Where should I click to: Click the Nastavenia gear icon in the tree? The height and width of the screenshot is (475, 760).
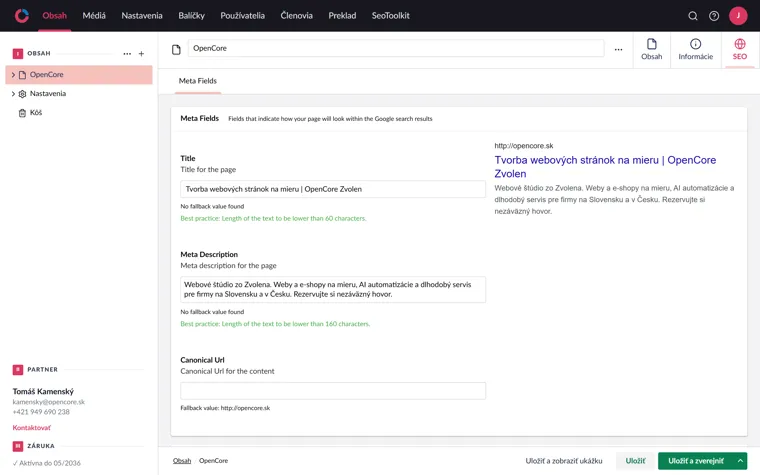(x=22, y=94)
